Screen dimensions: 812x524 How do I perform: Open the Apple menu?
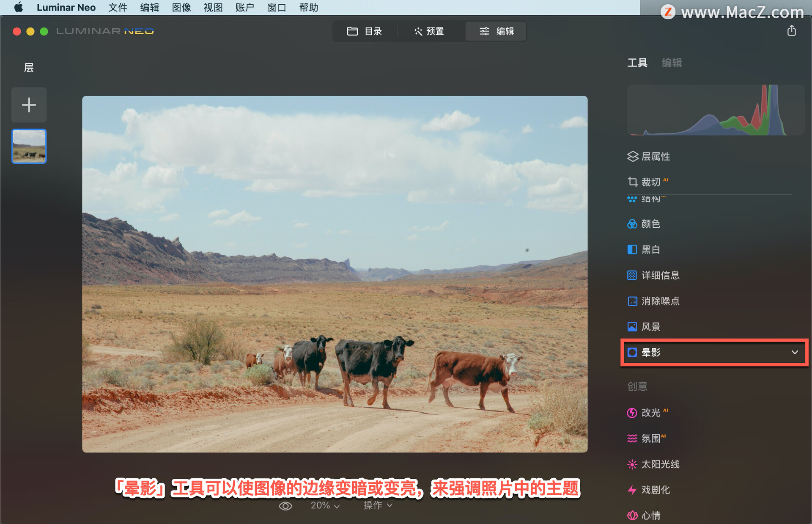pyautogui.click(x=19, y=8)
